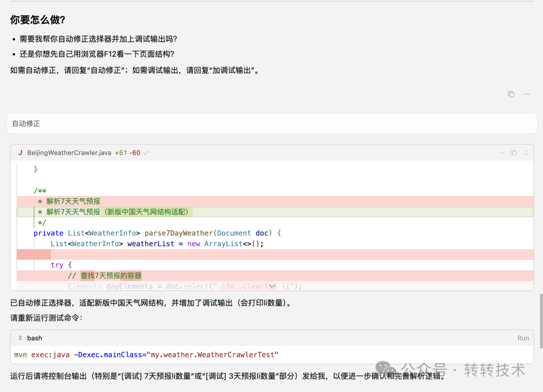
Task: Click the bash label in command block
Action: coord(35,338)
